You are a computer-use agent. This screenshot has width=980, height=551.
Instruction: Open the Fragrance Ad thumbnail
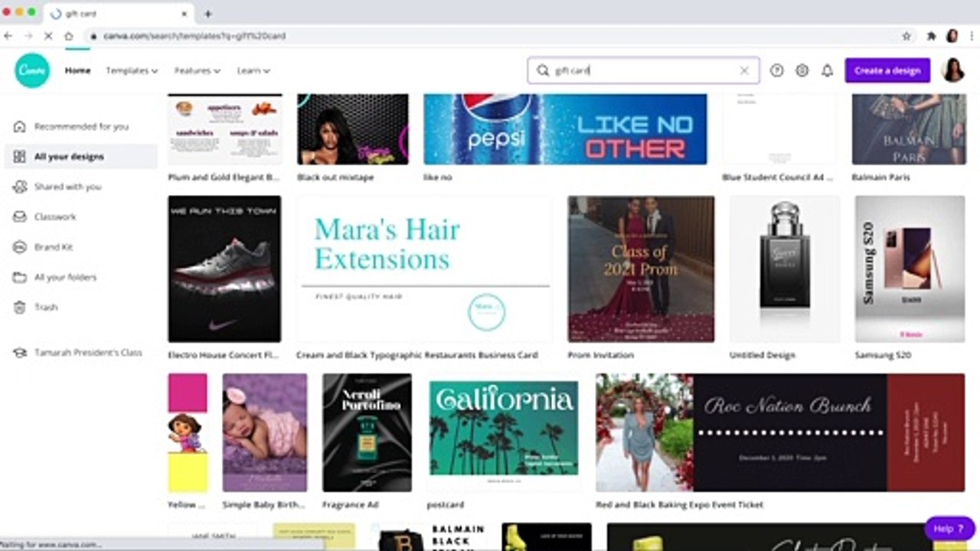pyautogui.click(x=367, y=432)
